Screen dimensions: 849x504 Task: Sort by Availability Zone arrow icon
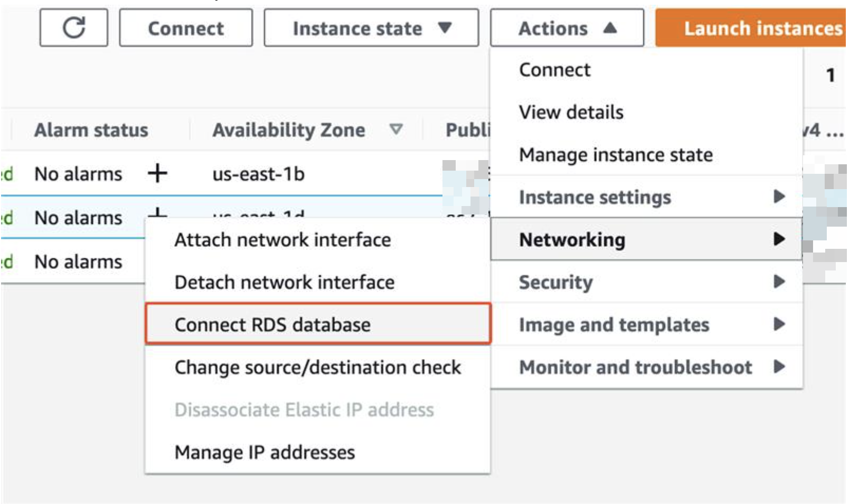click(396, 129)
